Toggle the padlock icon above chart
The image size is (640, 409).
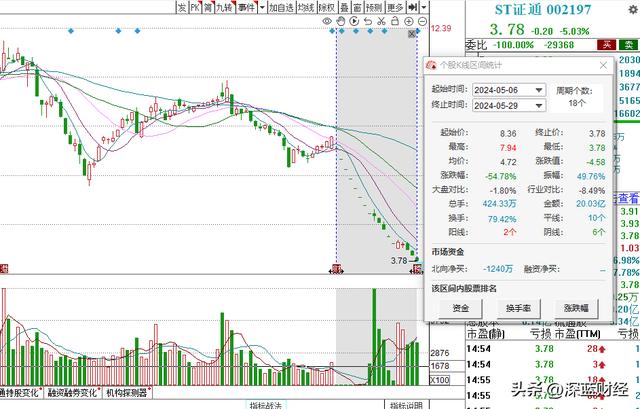click(395, 21)
